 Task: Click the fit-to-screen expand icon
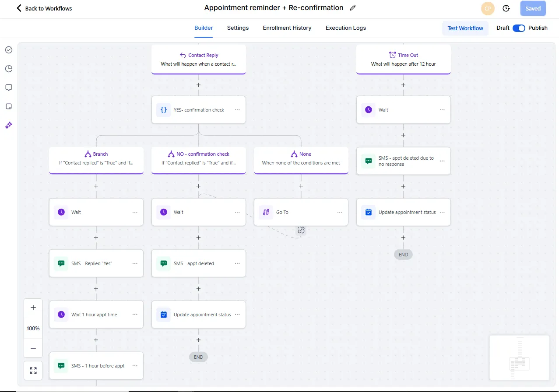[x=33, y=371]
